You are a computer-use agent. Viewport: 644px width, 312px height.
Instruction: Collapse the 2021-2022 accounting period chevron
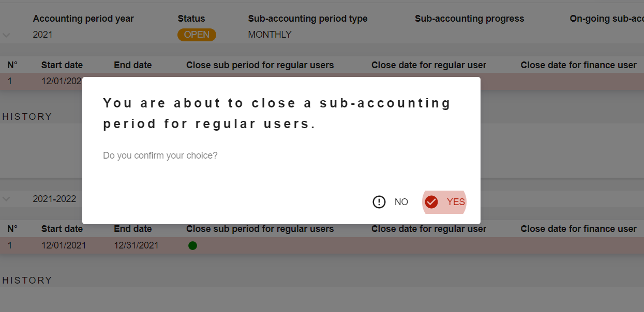click(6, 199)
